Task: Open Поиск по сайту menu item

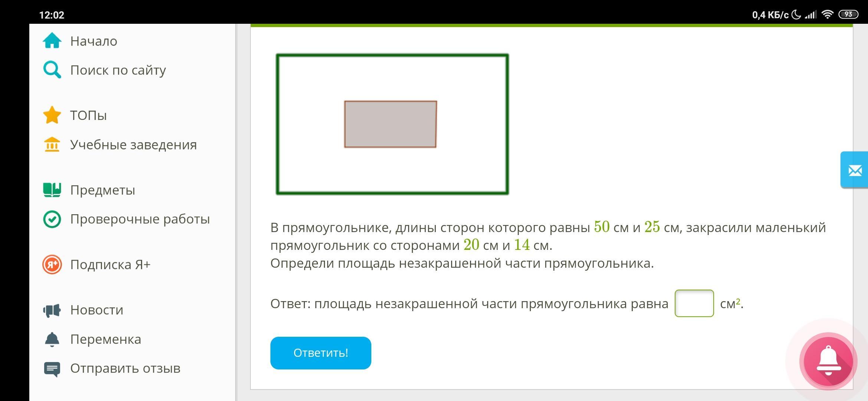Action: pos(118,70)
